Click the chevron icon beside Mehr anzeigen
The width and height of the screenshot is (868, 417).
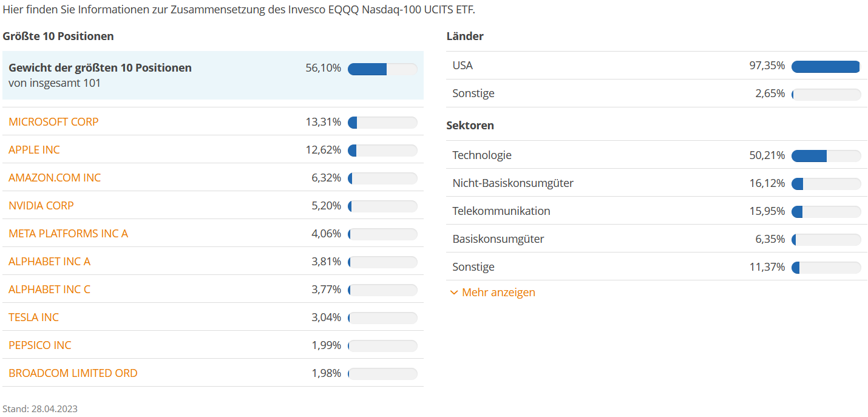click(x=454, y=293)
